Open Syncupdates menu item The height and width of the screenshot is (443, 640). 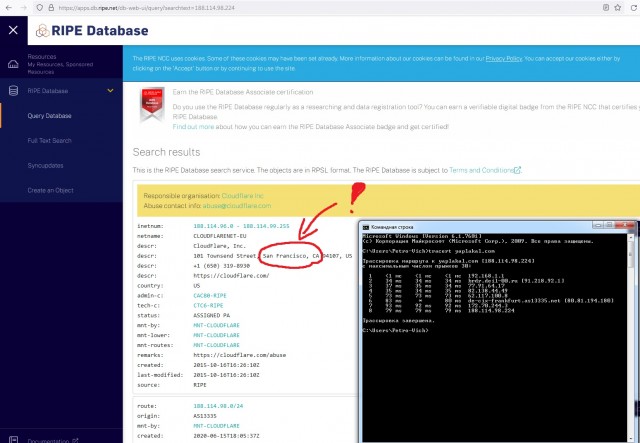(x=45, y=165)
